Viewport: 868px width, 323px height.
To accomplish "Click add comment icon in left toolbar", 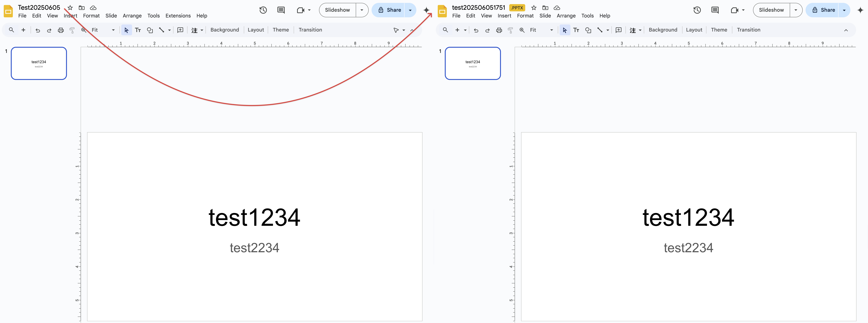I will (x=180, y=30).
